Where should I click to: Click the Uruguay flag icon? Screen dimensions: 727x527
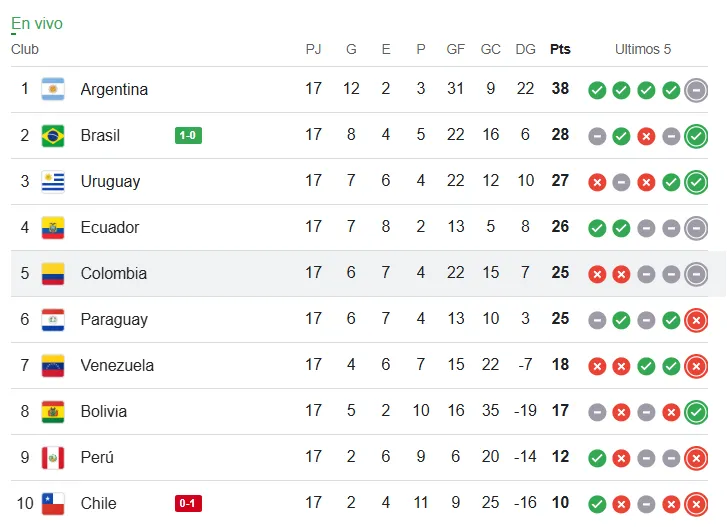point(53,181)
